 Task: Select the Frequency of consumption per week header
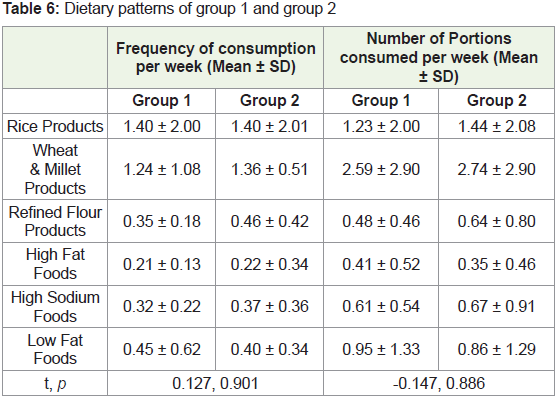[x=216, y=57]
